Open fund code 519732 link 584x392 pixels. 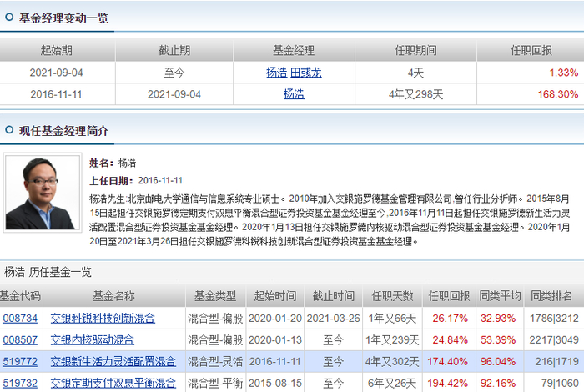point(20,383)
